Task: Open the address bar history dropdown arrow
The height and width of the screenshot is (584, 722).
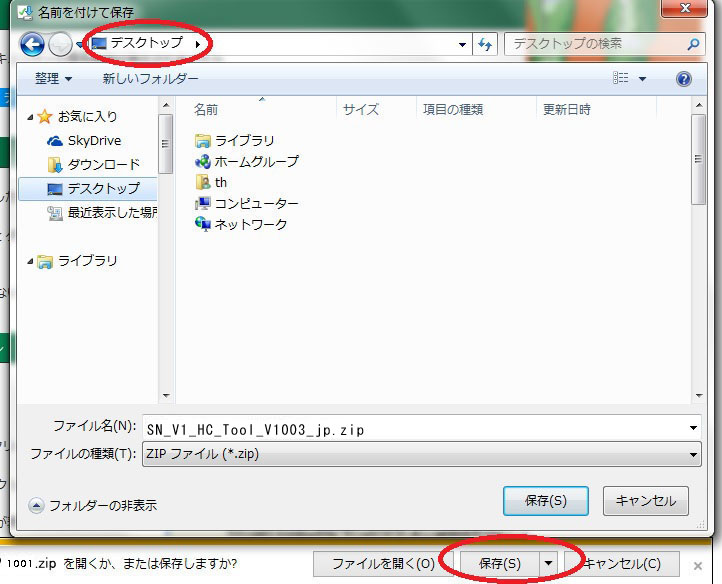Action: pos(462,45)
